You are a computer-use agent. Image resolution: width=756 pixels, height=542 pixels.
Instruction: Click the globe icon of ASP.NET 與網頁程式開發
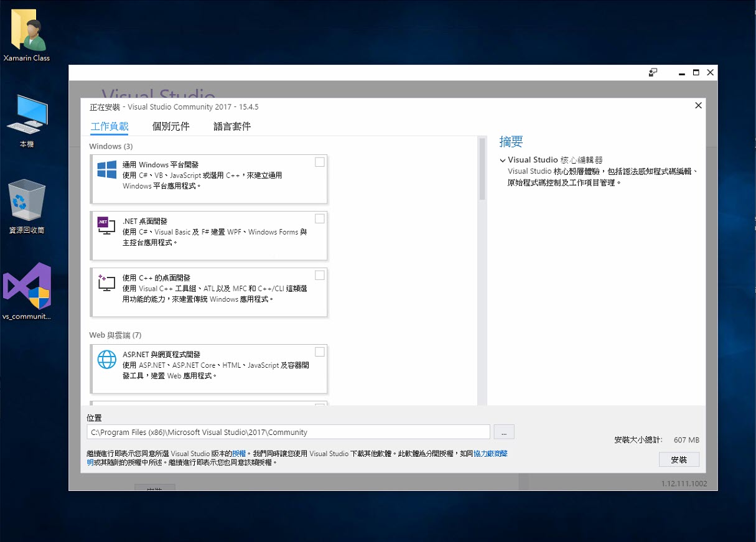coord(107,359)
